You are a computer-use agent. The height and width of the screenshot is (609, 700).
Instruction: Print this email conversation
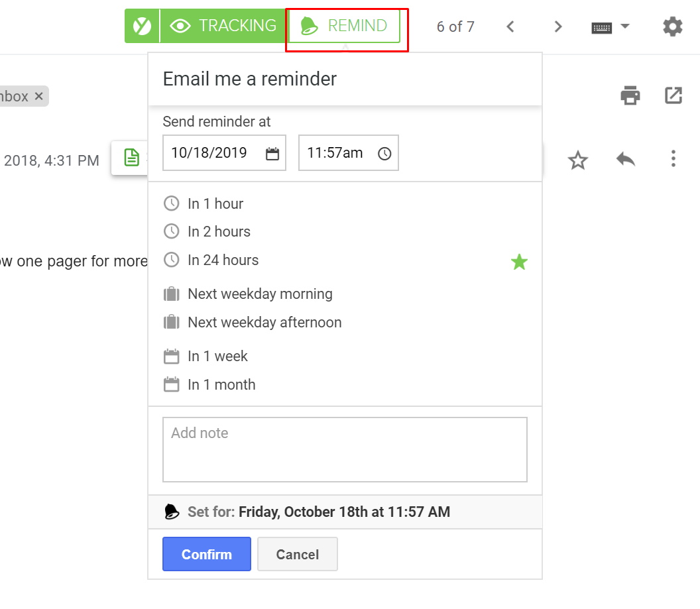click(x=630, y=95)
